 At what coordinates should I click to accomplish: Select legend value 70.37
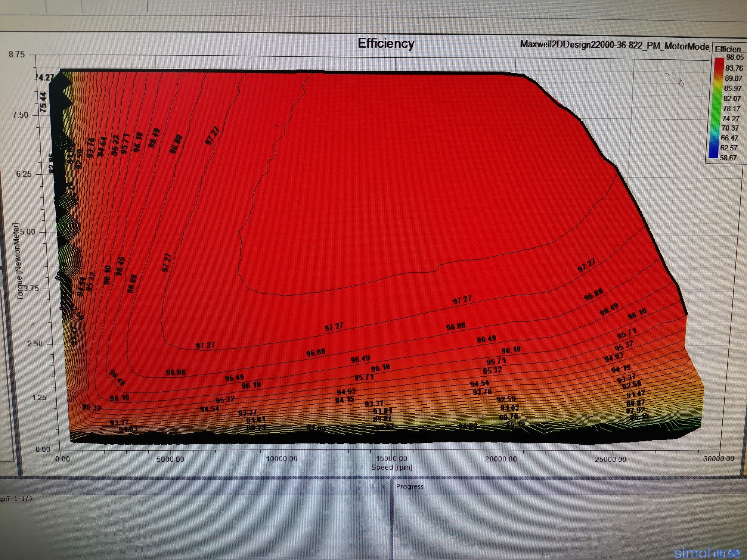729,128
